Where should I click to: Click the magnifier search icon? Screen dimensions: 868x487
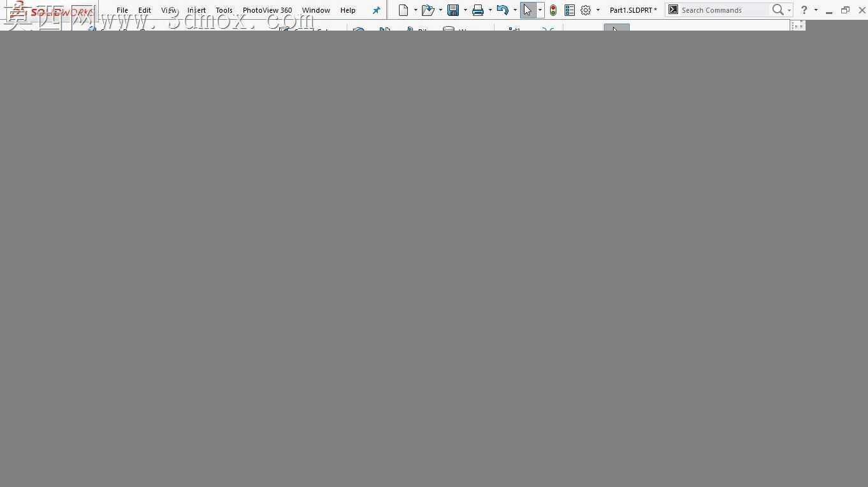click(778, 10)
